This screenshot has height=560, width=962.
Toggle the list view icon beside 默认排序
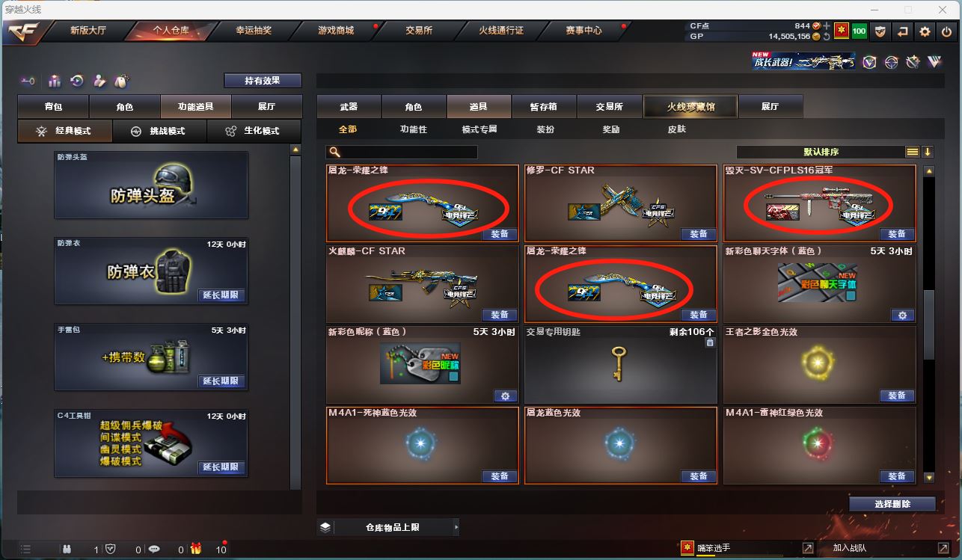913,152
